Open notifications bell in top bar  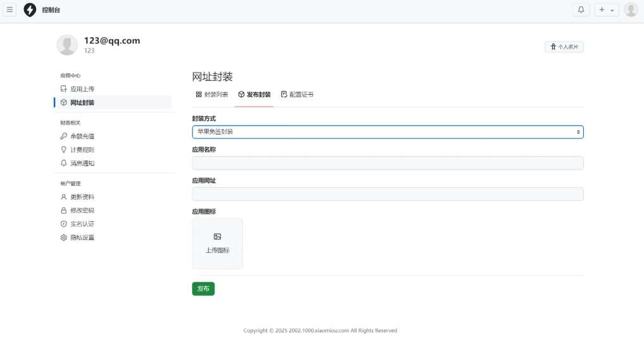[x=581, y=10]
